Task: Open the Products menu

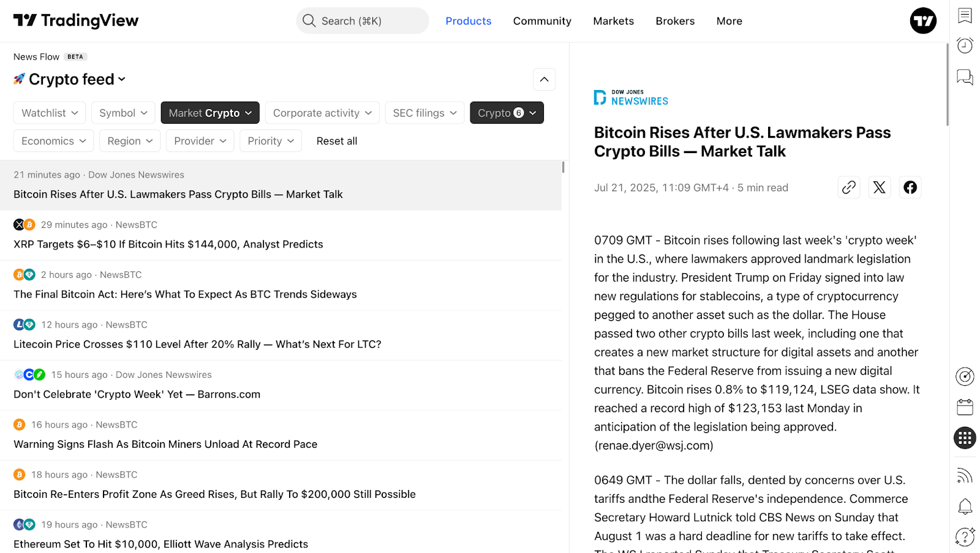Action: pos(469,21)
